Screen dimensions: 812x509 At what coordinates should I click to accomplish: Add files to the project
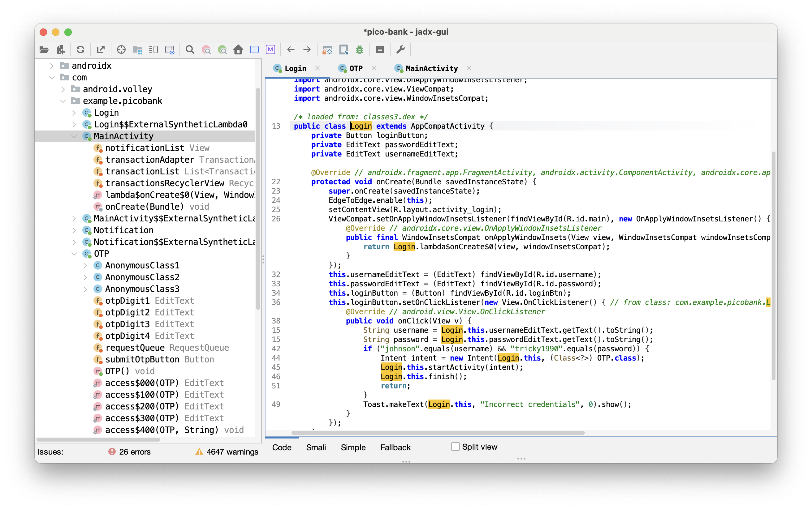[60, 49]
